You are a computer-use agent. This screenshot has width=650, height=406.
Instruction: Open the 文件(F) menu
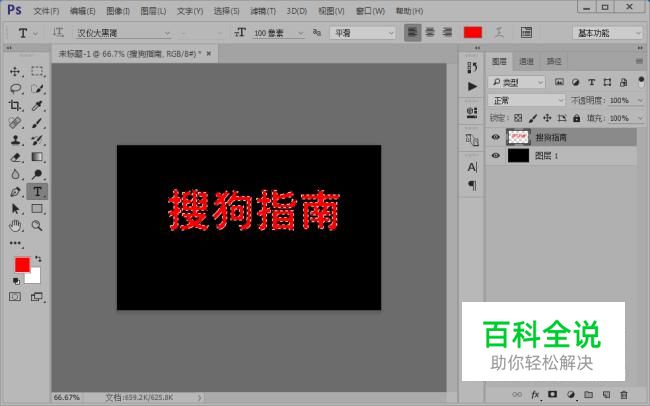pos(46,11)
